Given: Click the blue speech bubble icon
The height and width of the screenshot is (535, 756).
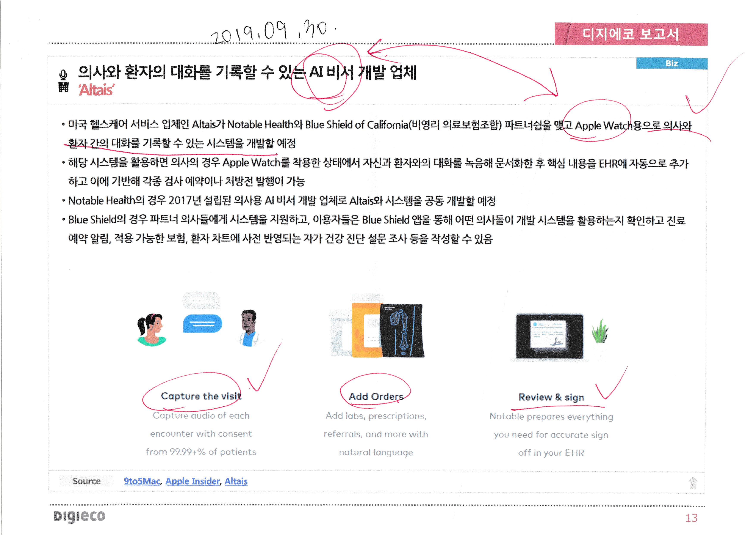Looking at the screenshot, I should click(x=202, y=324).
